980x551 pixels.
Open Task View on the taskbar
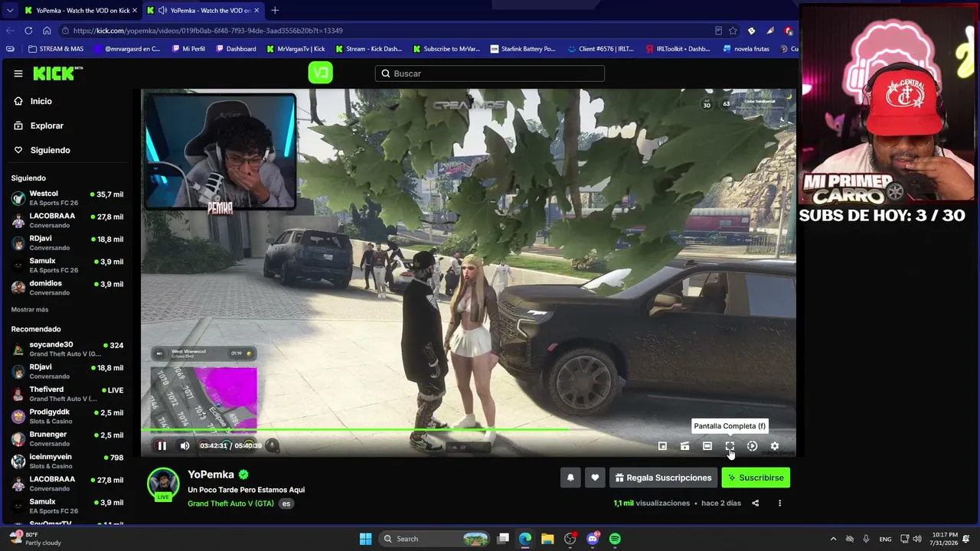503,539
